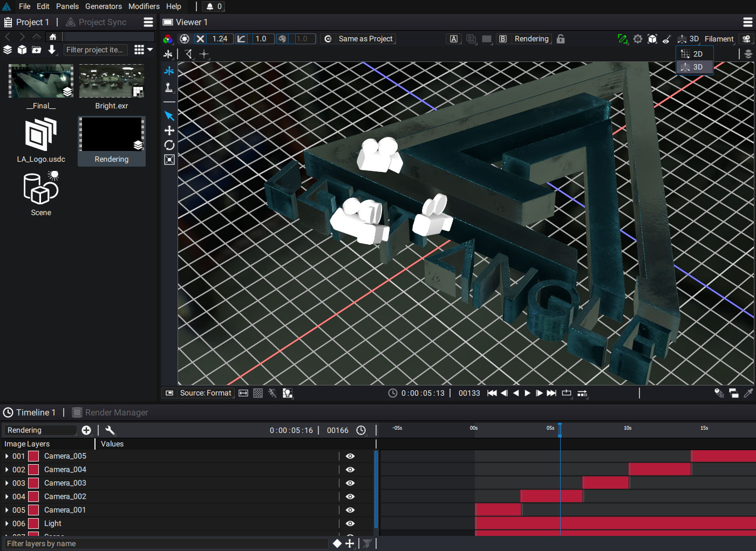Select the Bright.exr thumbnail
The image size is (756, 551).
pyautogui.click(x=112, y=81)
